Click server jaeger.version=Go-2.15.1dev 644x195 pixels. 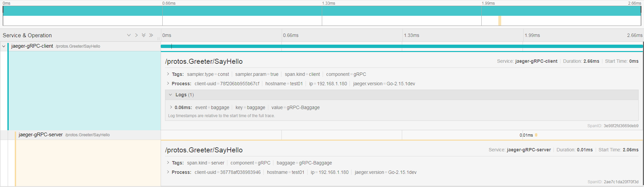[x=385, y=172]
